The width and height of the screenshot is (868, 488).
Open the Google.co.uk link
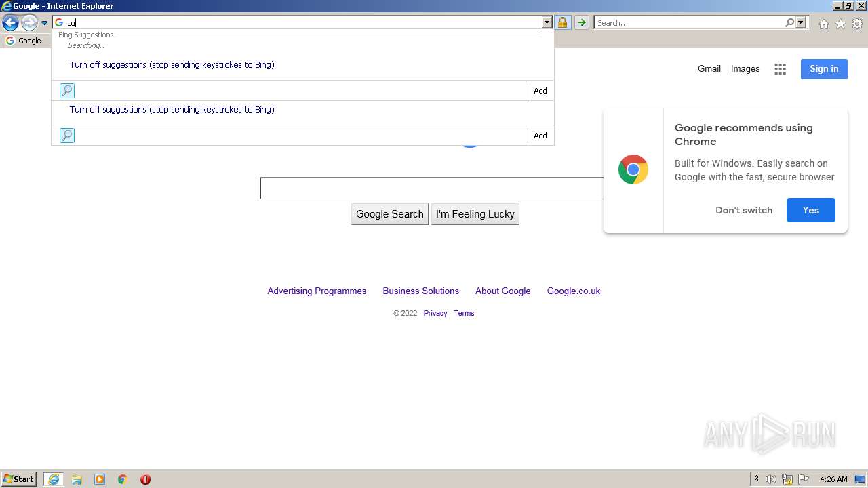click(x=574, y=291)
